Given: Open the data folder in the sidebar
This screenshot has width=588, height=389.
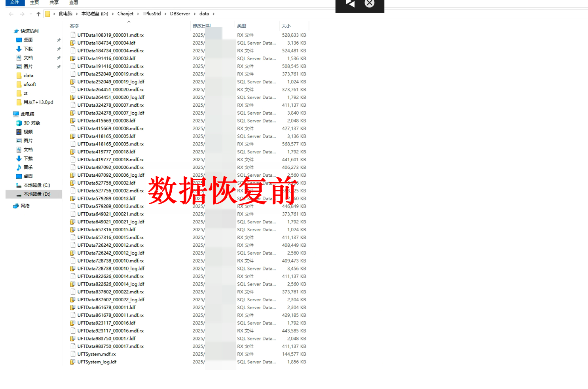Looking at the screenshot, I should click(28, 76).
